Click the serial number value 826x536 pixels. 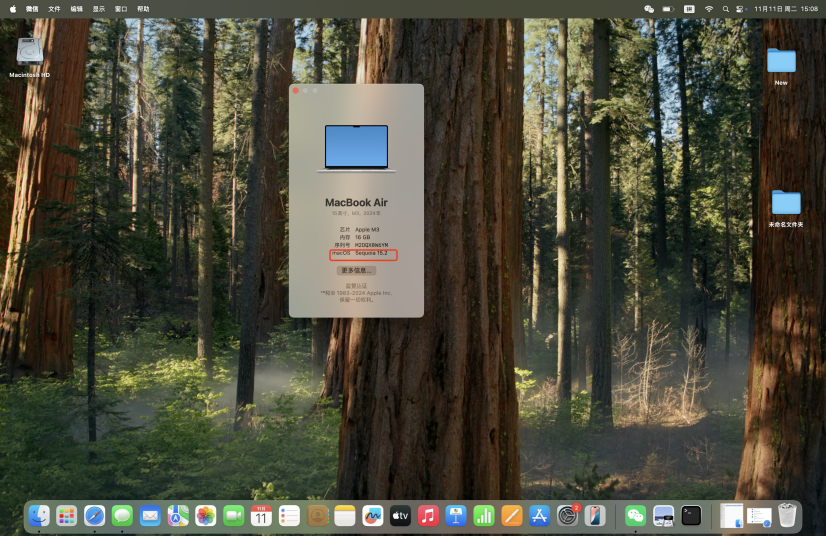[371, 245]
